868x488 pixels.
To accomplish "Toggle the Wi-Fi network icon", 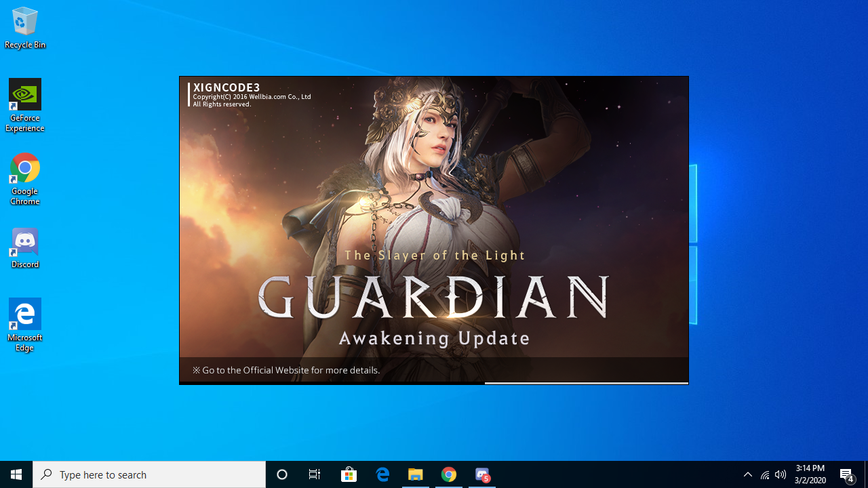I will [x=765, y=474].
